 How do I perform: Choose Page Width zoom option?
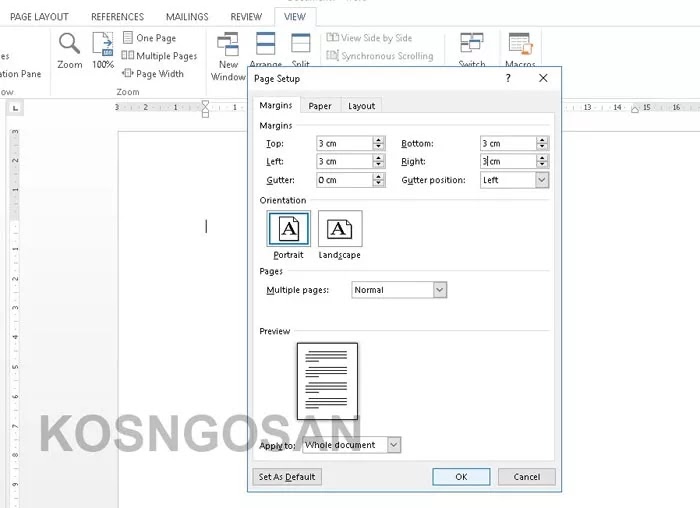153,74
